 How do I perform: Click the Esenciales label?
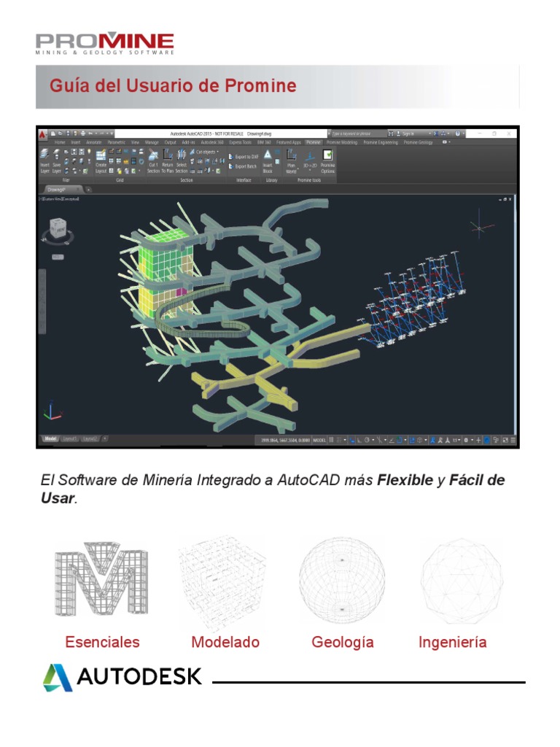click(102, 642)
